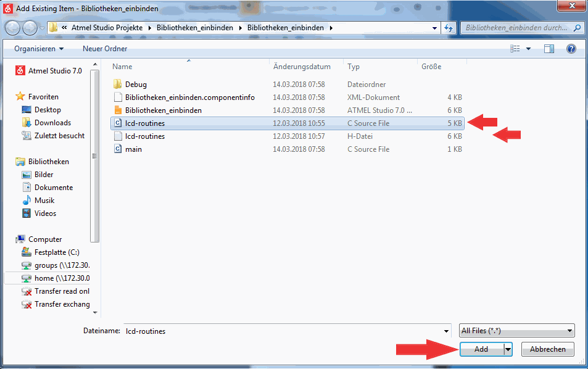Select the Musik library icon
Image resolution: width=588 pixels, height=369 pixels.
(27, 201)
